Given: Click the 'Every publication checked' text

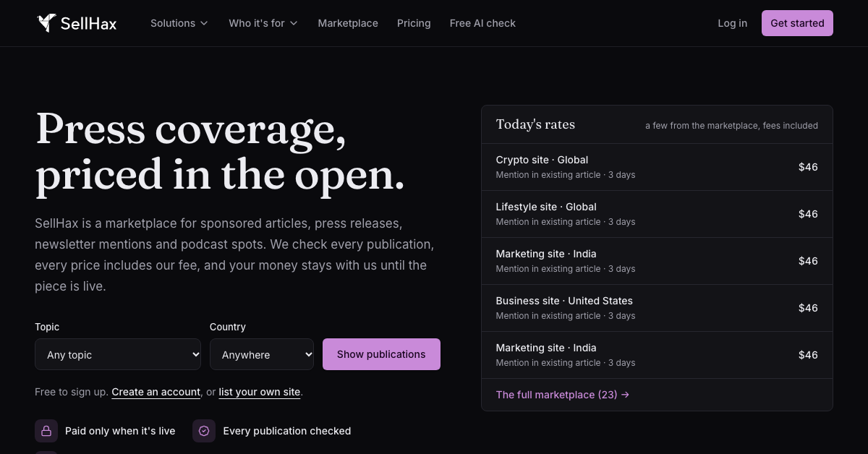Looking at the screenshot, I should pyautogui.click(x=287, y=431).
